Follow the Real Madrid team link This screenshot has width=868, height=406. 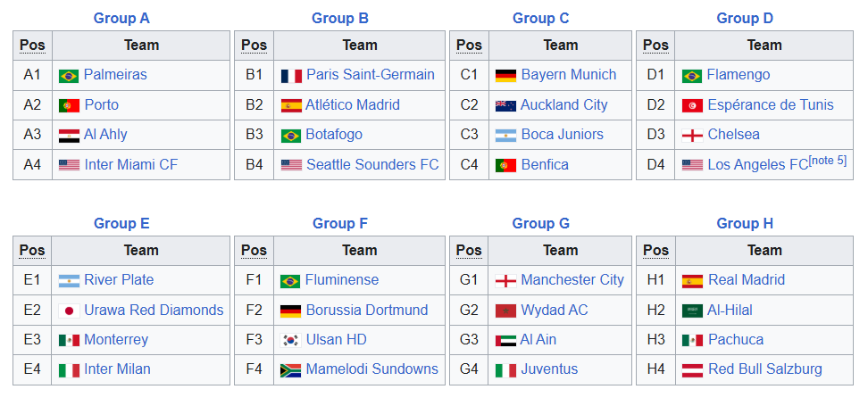click(x=747, y=280)
